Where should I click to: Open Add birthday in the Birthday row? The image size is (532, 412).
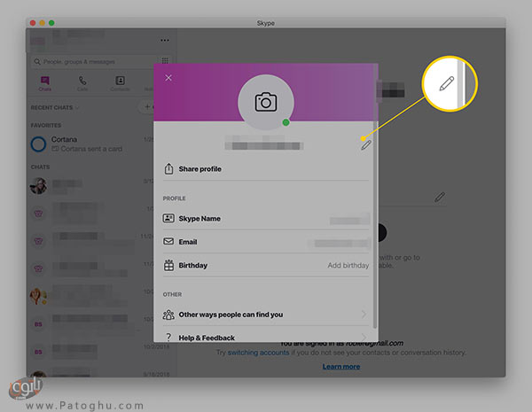348,266
